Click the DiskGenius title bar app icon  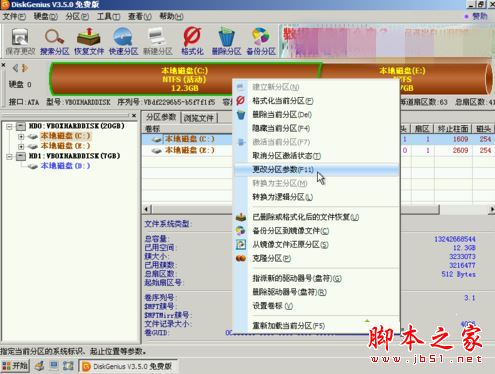(5, 4)
